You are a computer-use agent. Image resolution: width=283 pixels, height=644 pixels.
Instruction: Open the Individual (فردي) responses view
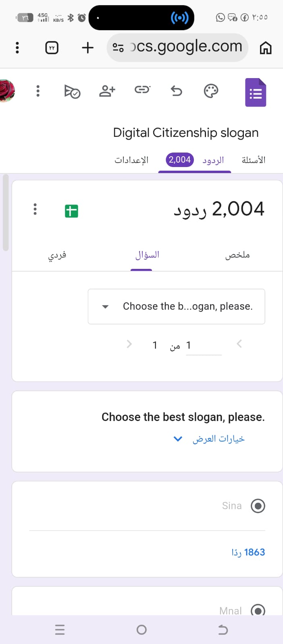[57, 255]
